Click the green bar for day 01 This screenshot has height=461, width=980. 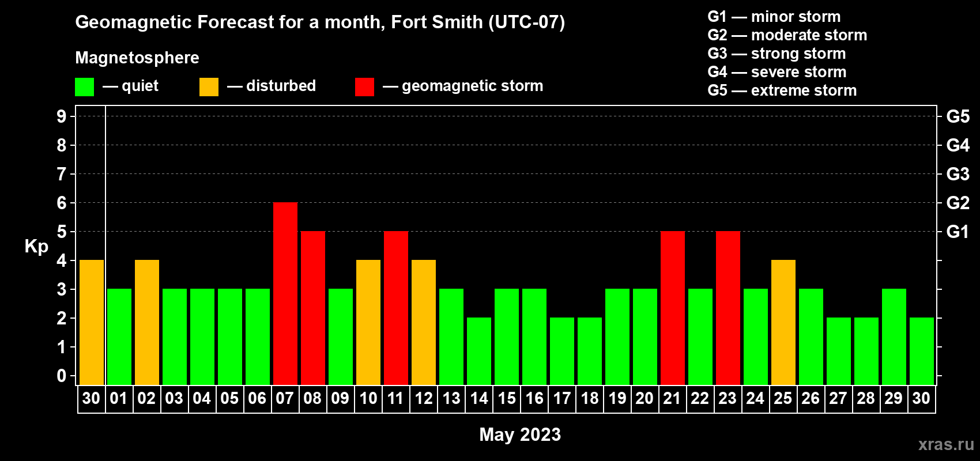click(119, 337)
